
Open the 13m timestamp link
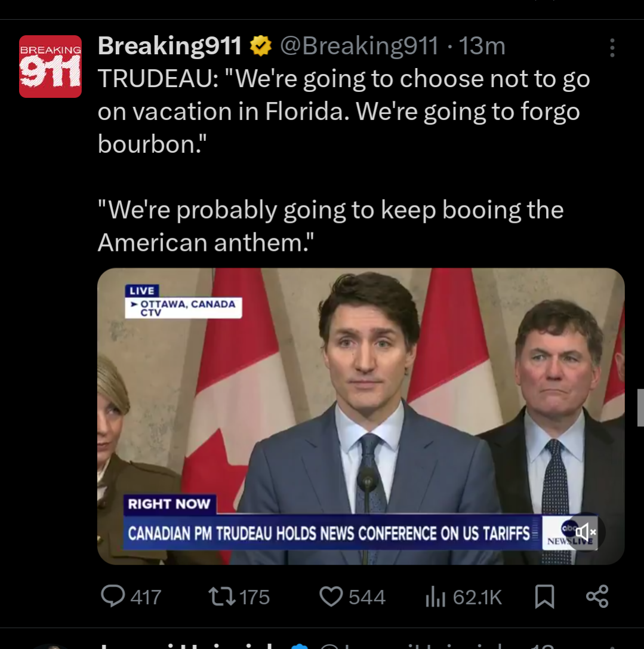tap(482, 46)
